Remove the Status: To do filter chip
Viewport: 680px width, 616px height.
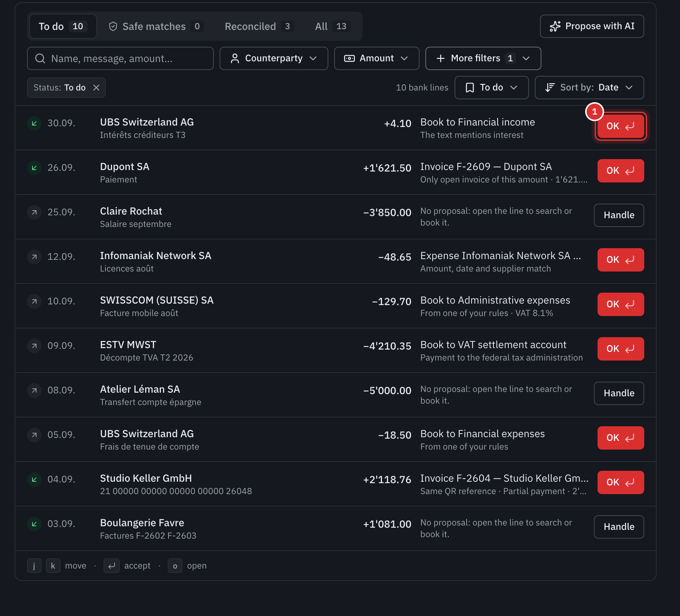(x=96, y=88)
